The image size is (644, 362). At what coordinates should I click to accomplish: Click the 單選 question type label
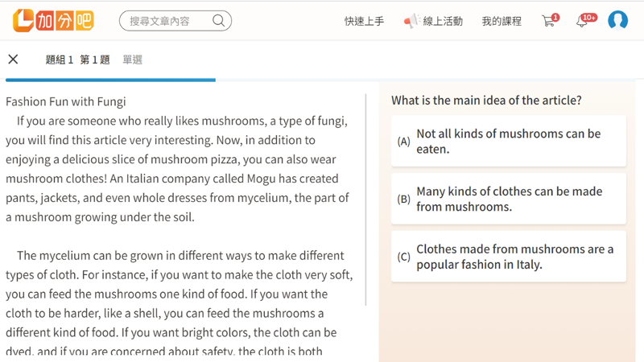132,60
